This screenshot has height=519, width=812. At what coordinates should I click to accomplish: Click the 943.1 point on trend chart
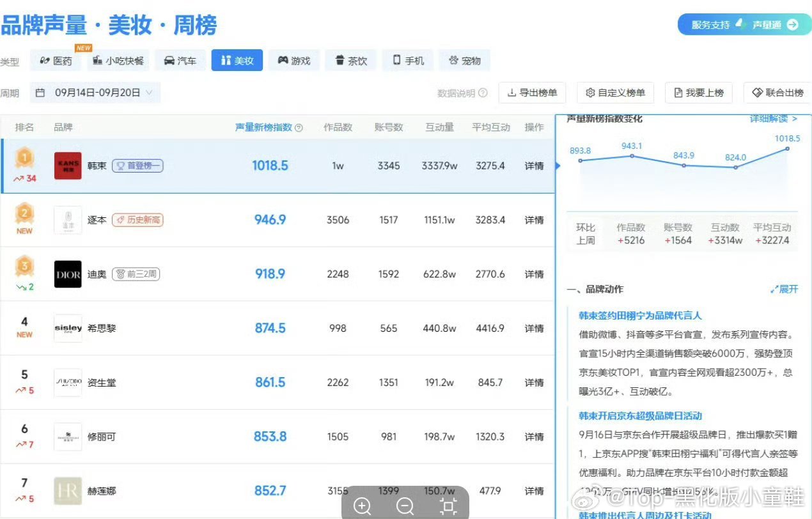[632, 156]
